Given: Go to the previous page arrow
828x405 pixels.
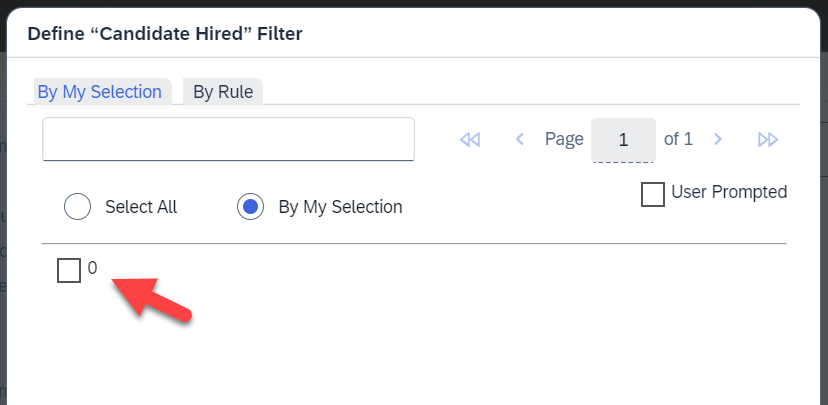Looking at the screenshot, I should coord(520,139).
